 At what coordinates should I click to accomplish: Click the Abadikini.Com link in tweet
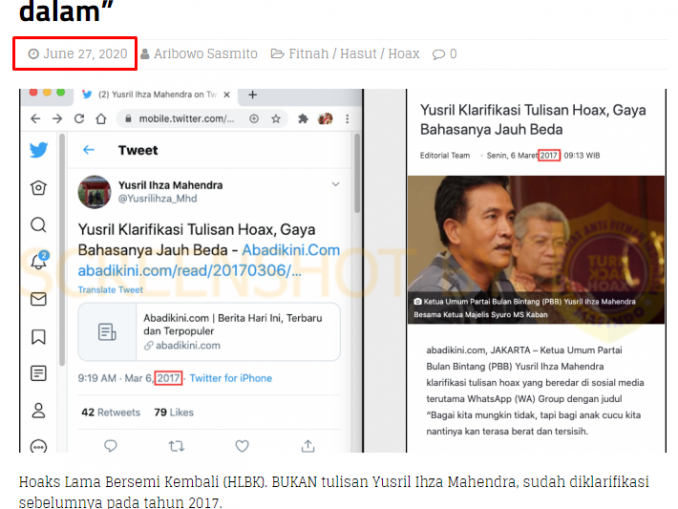pos(291,250)
